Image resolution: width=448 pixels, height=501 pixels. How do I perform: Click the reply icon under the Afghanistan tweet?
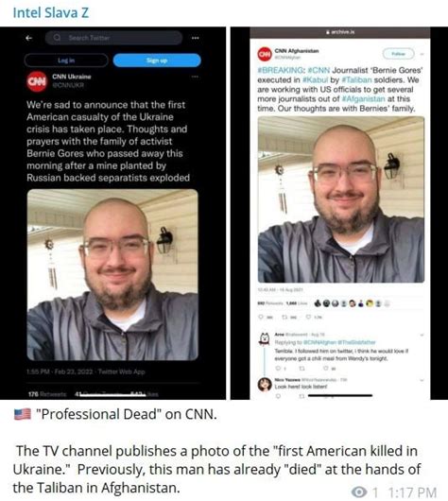(x=261, y=317)
